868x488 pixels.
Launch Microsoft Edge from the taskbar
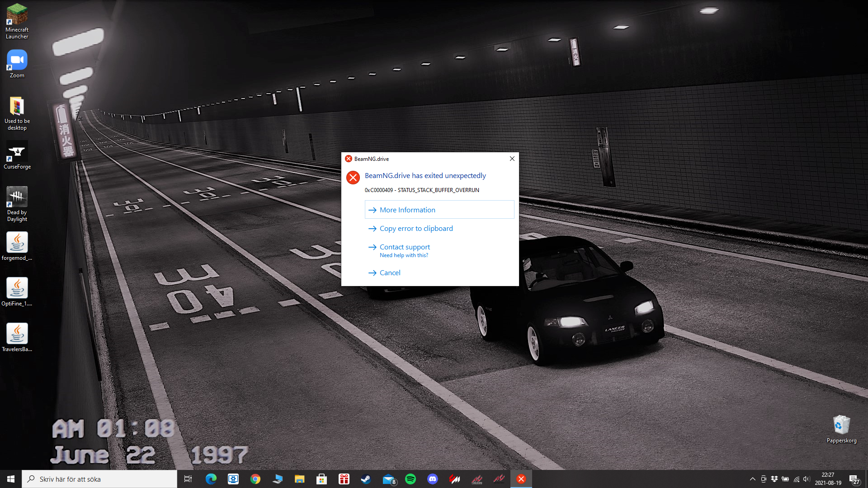[211, 479]
